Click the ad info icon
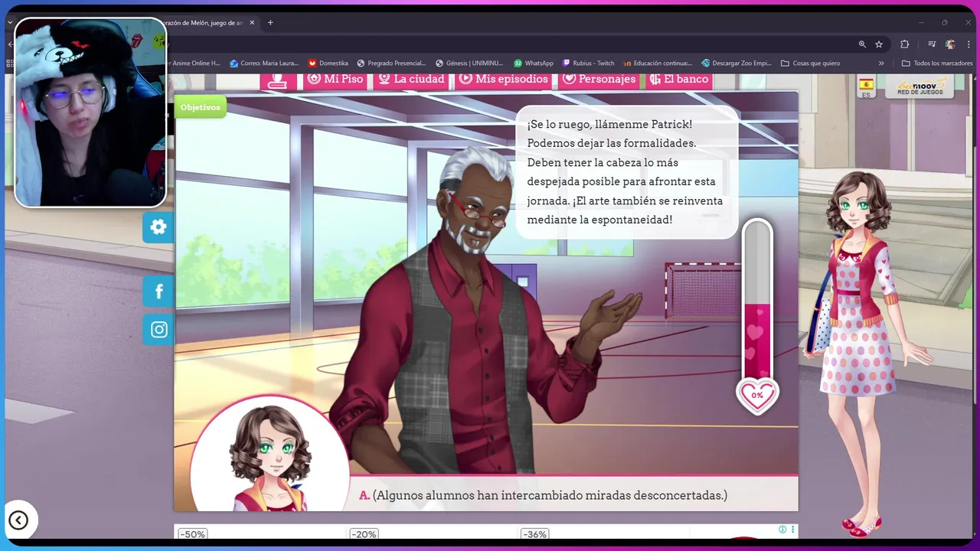 [x=782, y=530]
